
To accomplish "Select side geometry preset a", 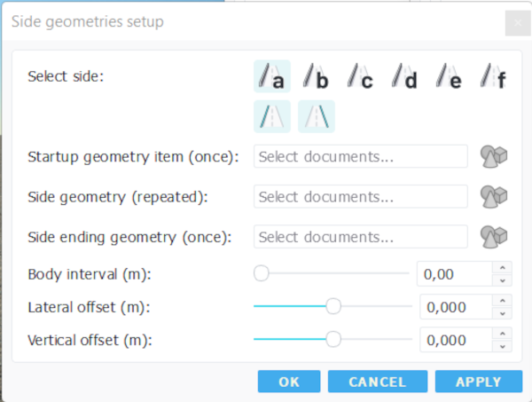I will pyautogui.click(x=271, y=77).
